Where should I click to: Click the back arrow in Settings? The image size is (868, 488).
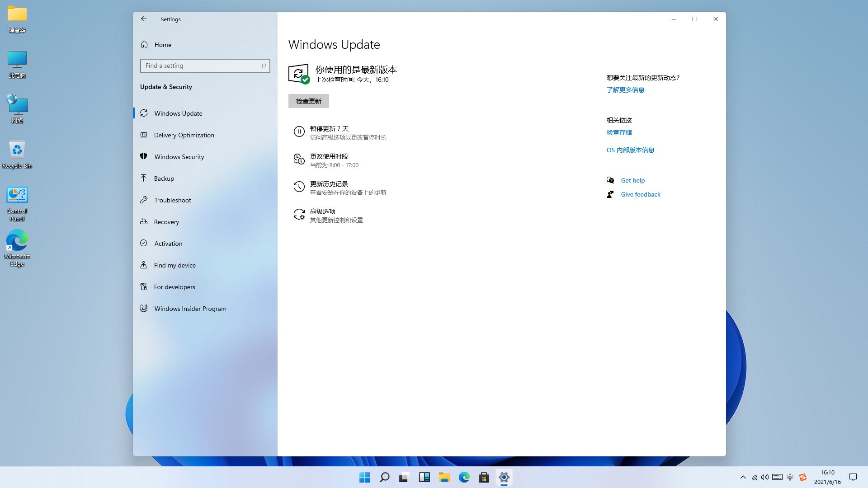click(x=144, y=19)
